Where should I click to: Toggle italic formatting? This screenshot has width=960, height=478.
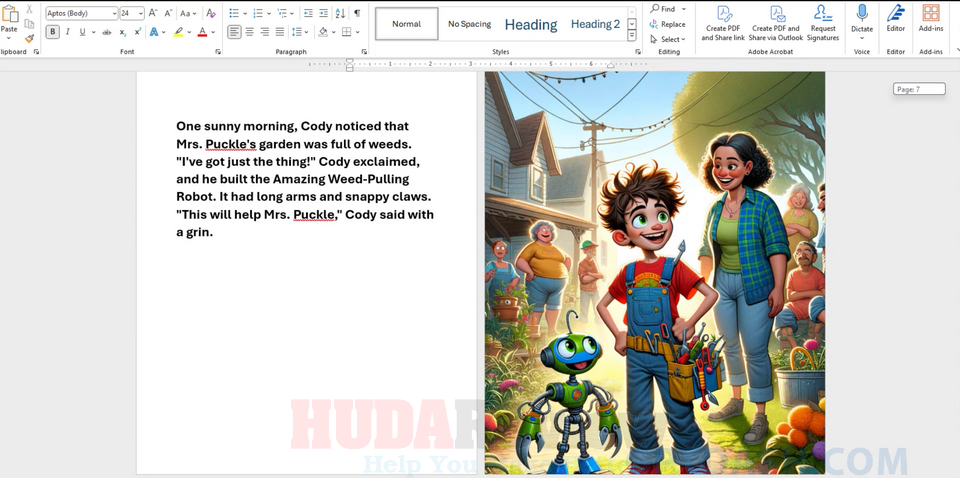pyautogui.click(x=67, y=32)
